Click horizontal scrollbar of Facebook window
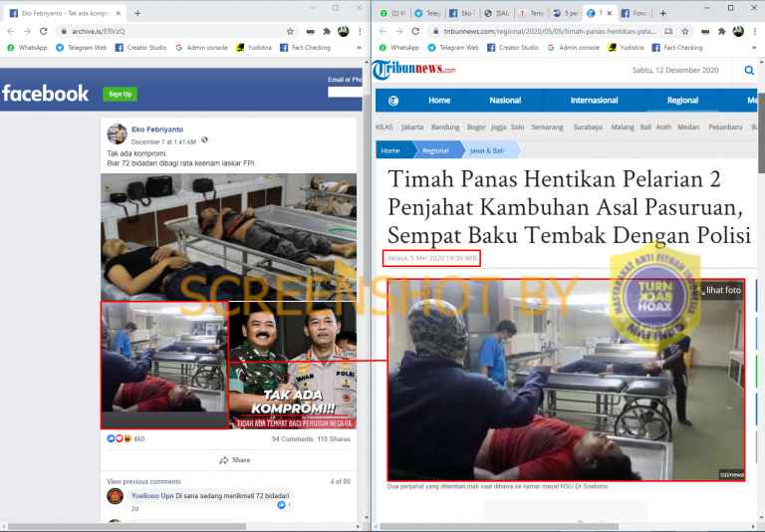The image size is (765, 532). click(127, 527)
